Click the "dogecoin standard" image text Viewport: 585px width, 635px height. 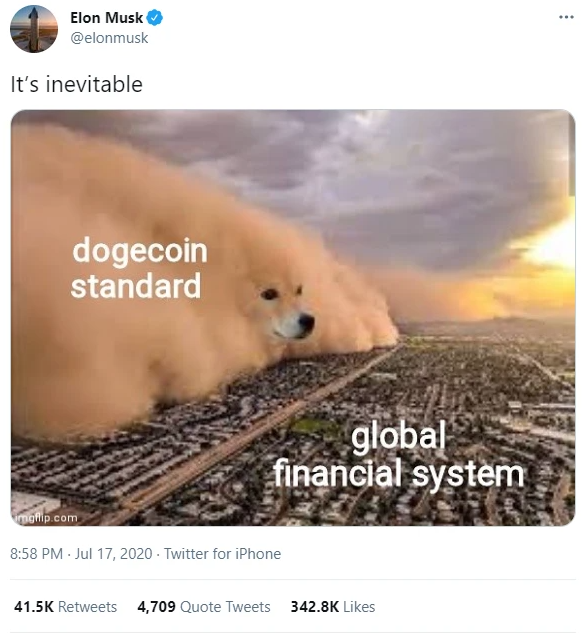(139, 268)
